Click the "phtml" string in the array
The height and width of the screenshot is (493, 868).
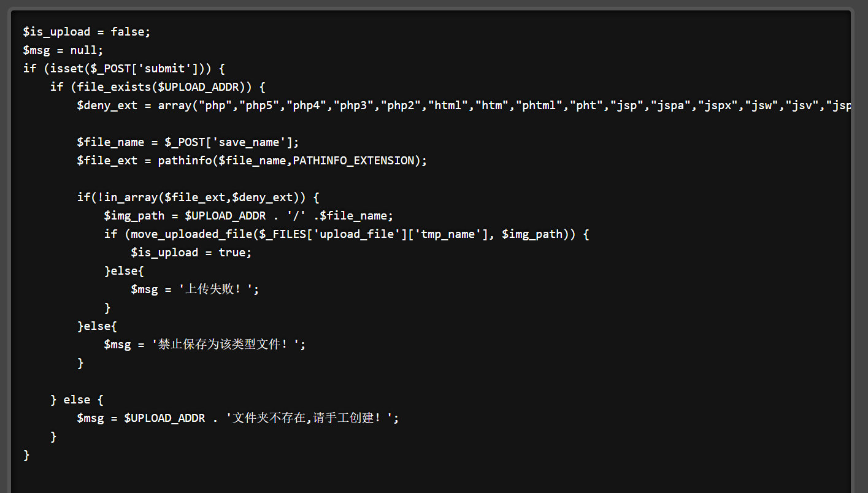click(x=542, y=105)
